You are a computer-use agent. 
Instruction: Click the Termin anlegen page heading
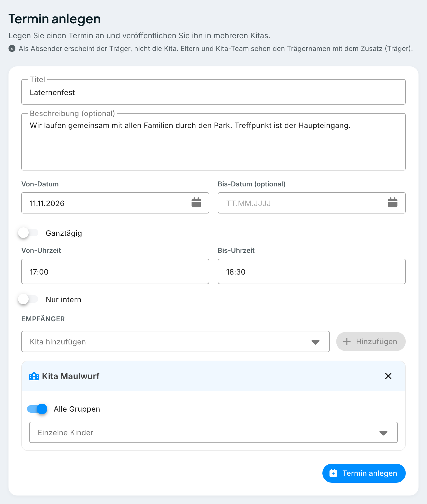pyautogui.click(x=54, y=19)
